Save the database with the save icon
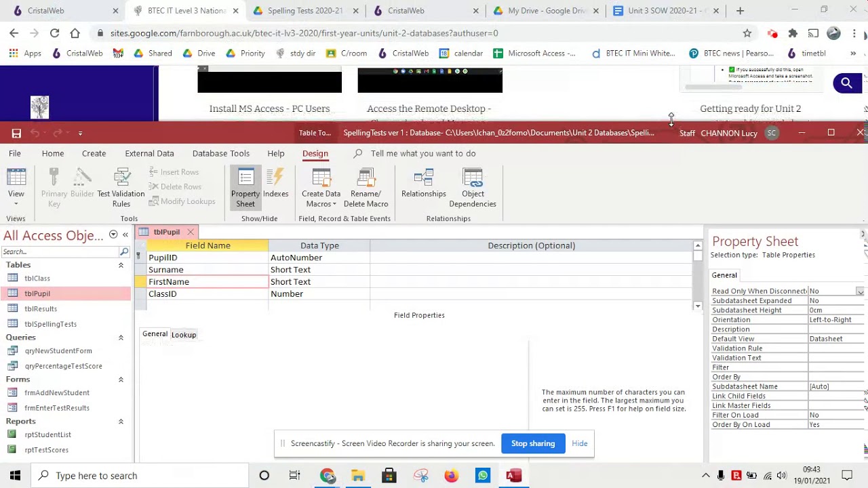This screenshot has height=488, width=868. (x=16, y=133)
